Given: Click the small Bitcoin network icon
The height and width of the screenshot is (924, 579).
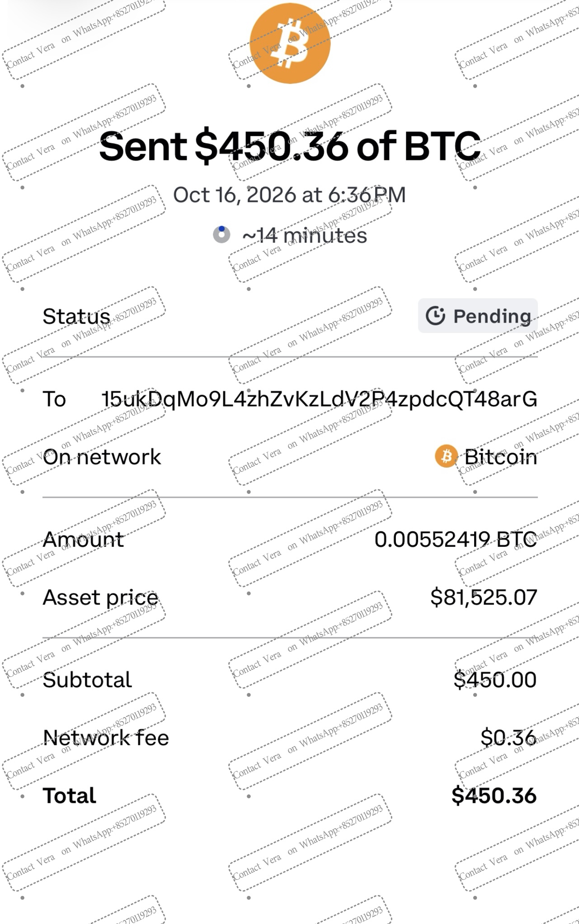Looking at the screenshot, I should pyautogui.click(x=446, y=456).
